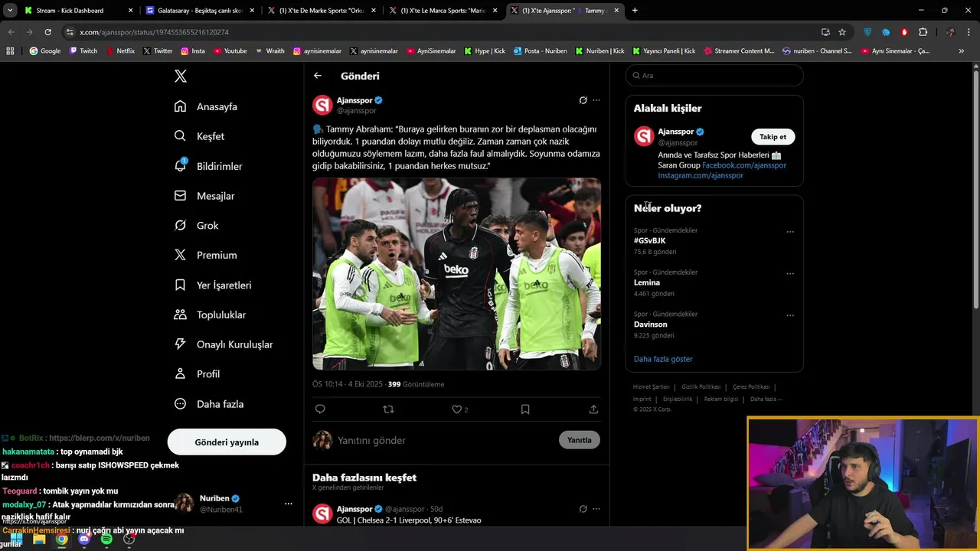Screen dimensions: 980x551
Task: Toggle like heart on the post
Action: click(457, 409)
